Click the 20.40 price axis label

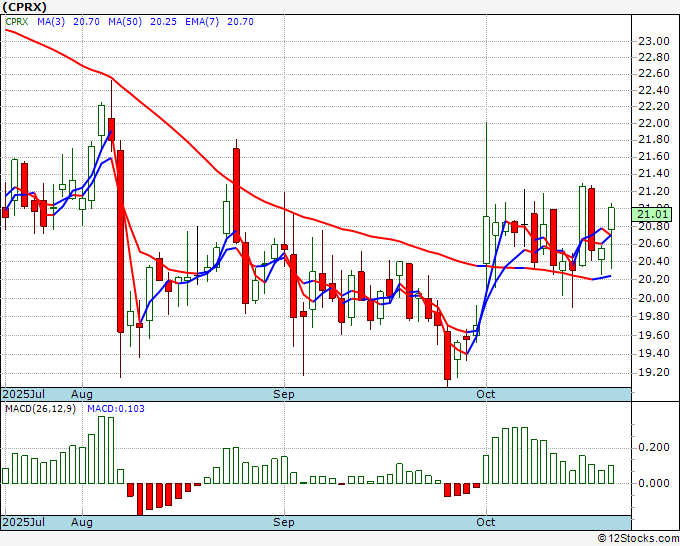[x=654, y=262]
